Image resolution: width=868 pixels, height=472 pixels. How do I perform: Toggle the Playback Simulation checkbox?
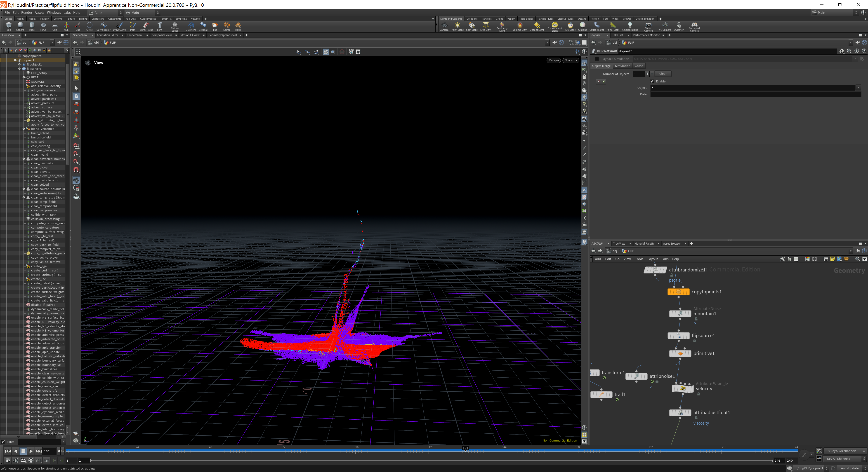point(597,59)
